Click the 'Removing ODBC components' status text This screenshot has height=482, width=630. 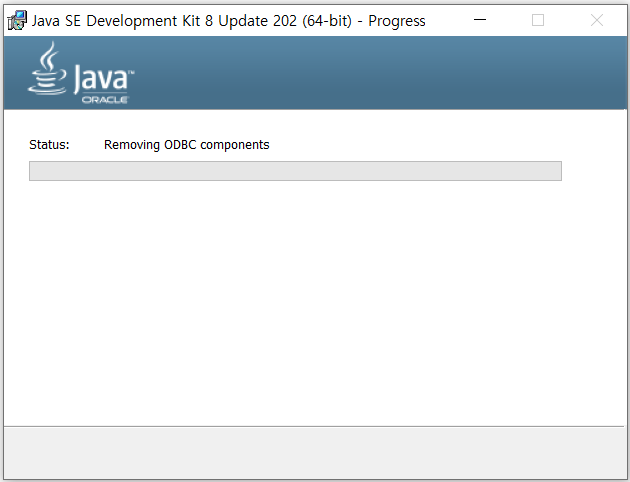[x=186, y=145]
